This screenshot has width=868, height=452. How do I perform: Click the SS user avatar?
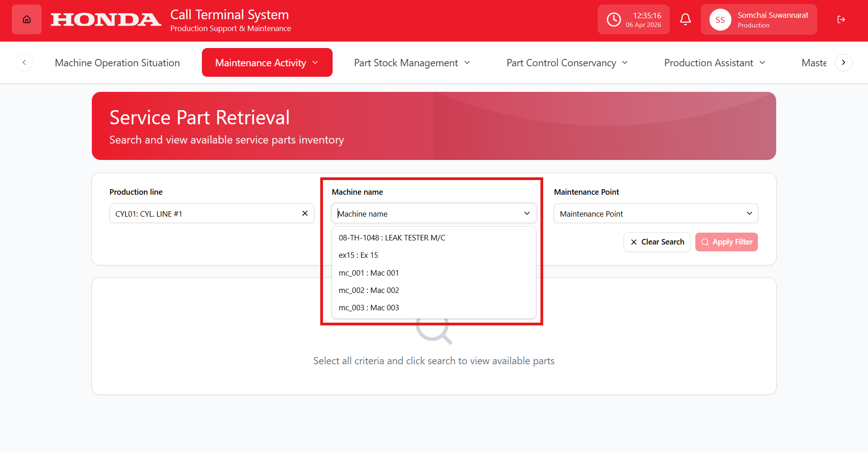point(720,20)
